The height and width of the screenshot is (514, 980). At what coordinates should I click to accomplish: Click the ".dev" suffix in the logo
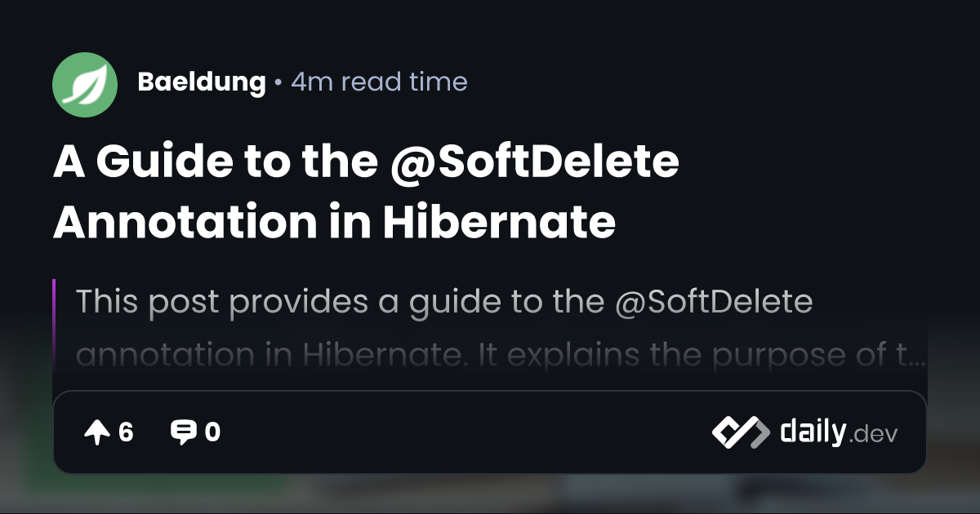pos(873,435)
